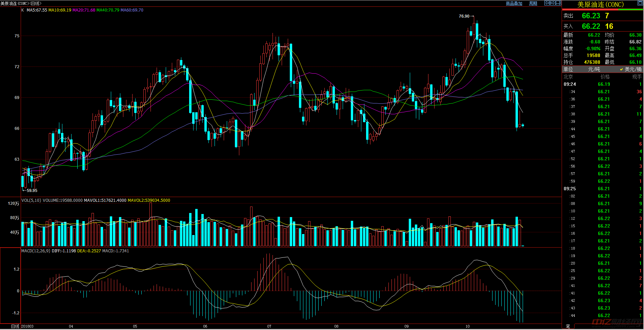Click the MACD:-1.7341 value
The width and height of the screenshot is (644, 330).
[x=116, y=251]
